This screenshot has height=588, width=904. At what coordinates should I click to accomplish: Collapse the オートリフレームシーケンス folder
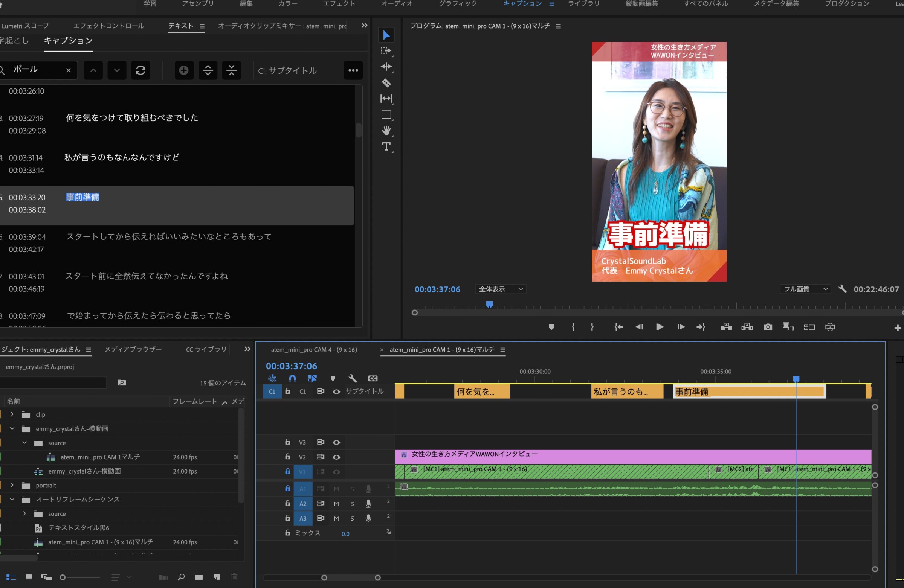pos(12,499)
